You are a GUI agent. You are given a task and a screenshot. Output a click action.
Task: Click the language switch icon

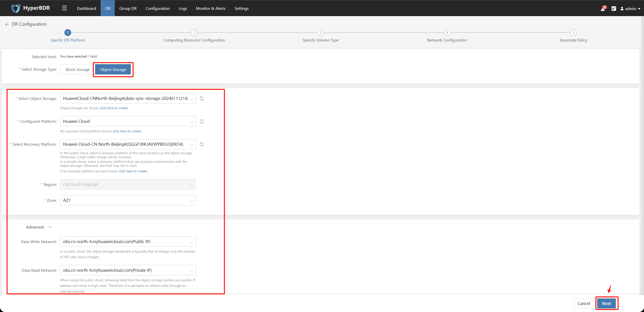(614, 9)
